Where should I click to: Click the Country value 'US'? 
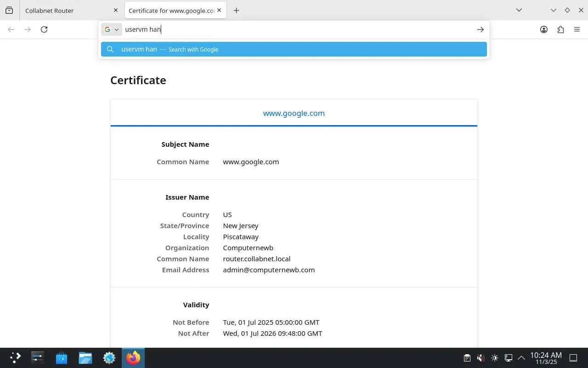coord(227,214)
